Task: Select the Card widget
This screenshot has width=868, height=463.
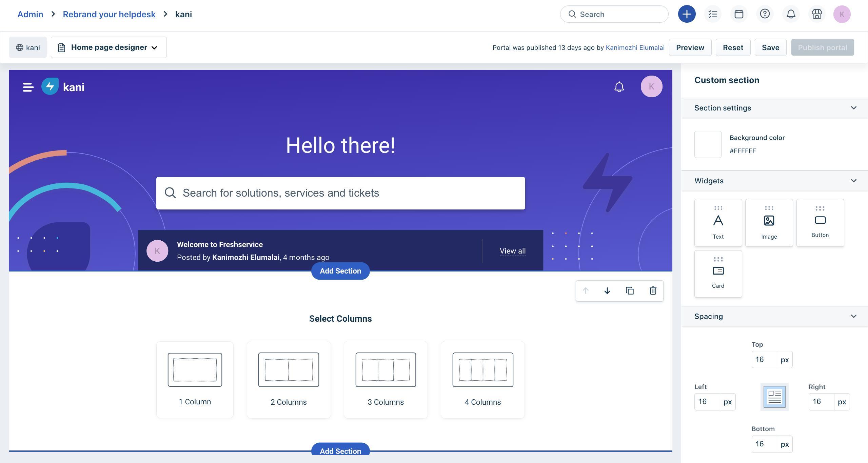Action: click(x=718, y=274)
